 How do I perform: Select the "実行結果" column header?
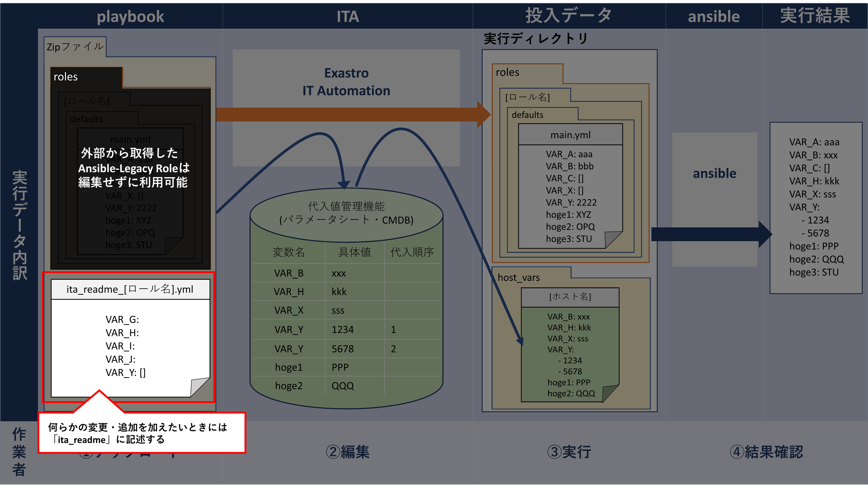tap(815, 16)
